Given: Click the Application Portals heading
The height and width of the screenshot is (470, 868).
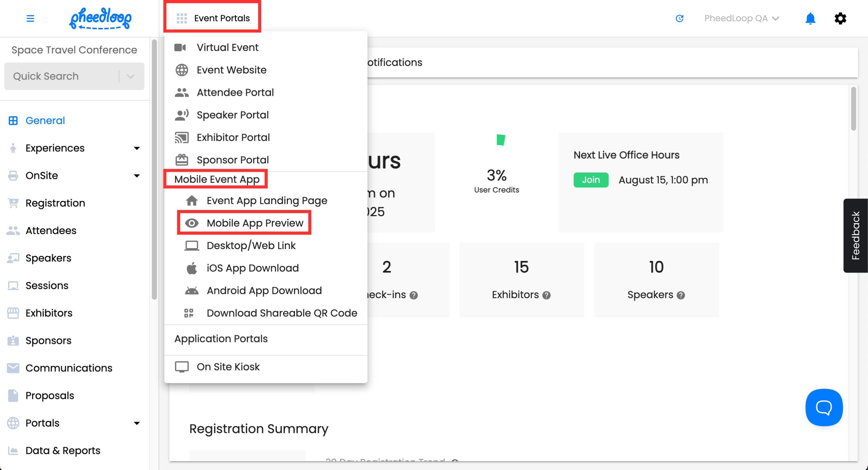Looking at the screenshot, I should click(x=221, y=339).
